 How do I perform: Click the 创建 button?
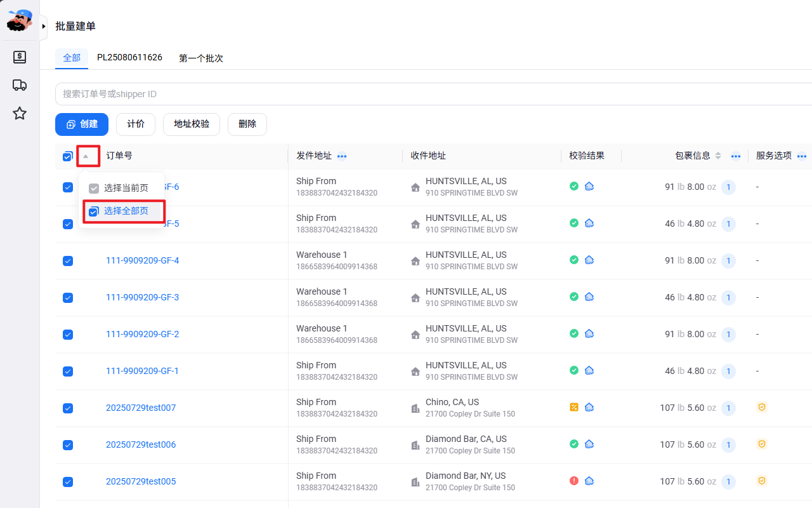coord(82,124)
